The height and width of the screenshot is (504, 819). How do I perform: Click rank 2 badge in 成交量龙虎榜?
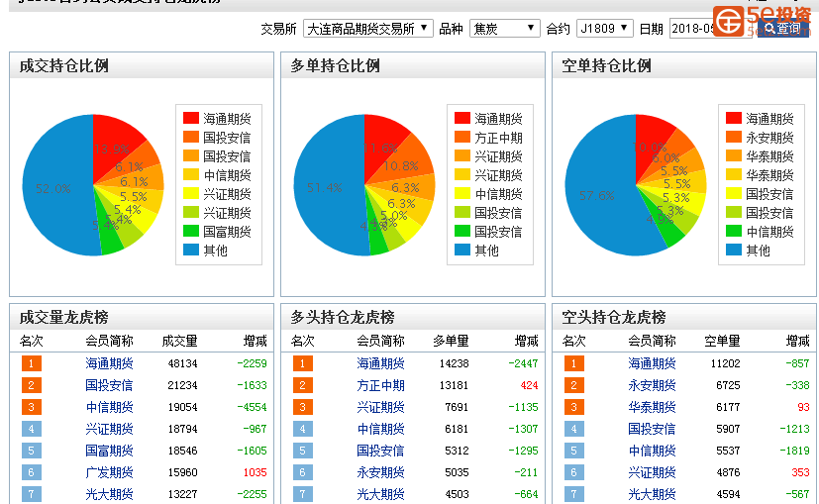point(32,385)
